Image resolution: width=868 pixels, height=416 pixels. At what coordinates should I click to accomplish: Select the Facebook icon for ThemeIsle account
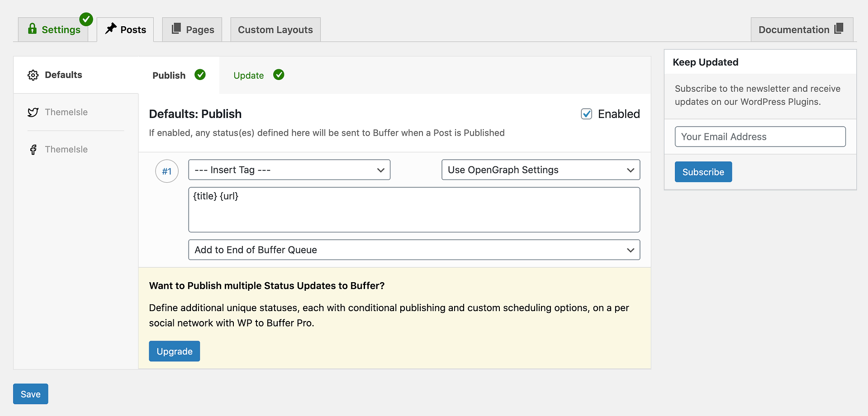pos(33,149)
